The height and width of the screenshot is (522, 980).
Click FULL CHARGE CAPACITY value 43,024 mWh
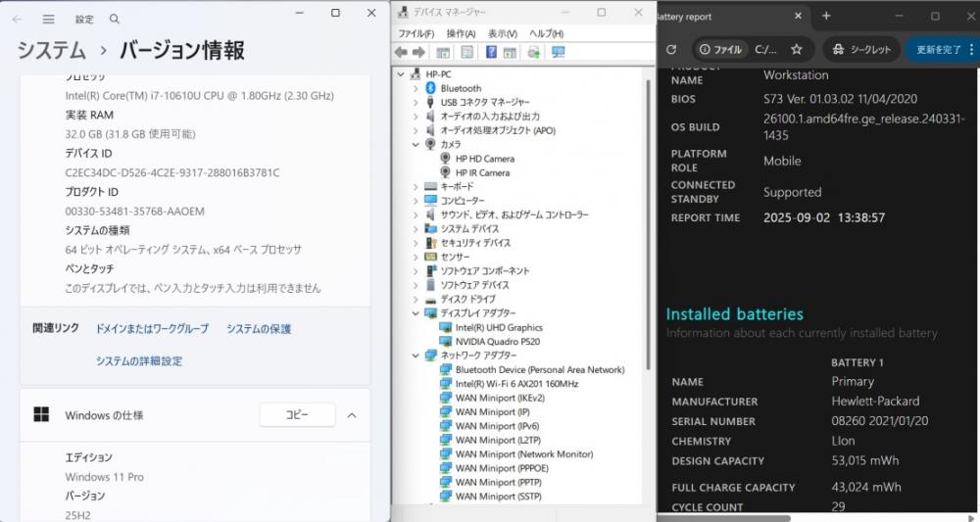point(866,487)
